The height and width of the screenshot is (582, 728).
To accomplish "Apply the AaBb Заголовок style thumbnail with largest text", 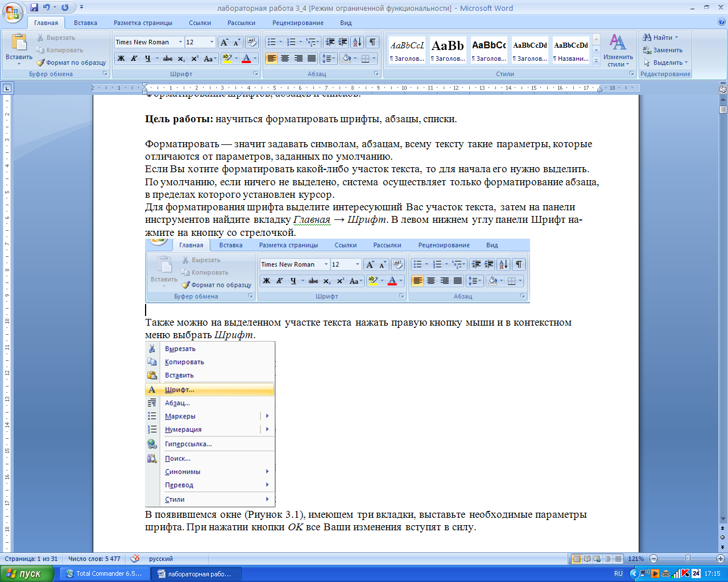I will (x=448, y=50).
